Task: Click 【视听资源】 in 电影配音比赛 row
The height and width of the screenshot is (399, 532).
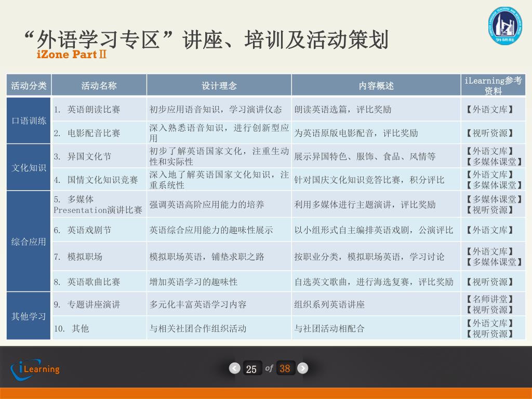Action: 489,133
